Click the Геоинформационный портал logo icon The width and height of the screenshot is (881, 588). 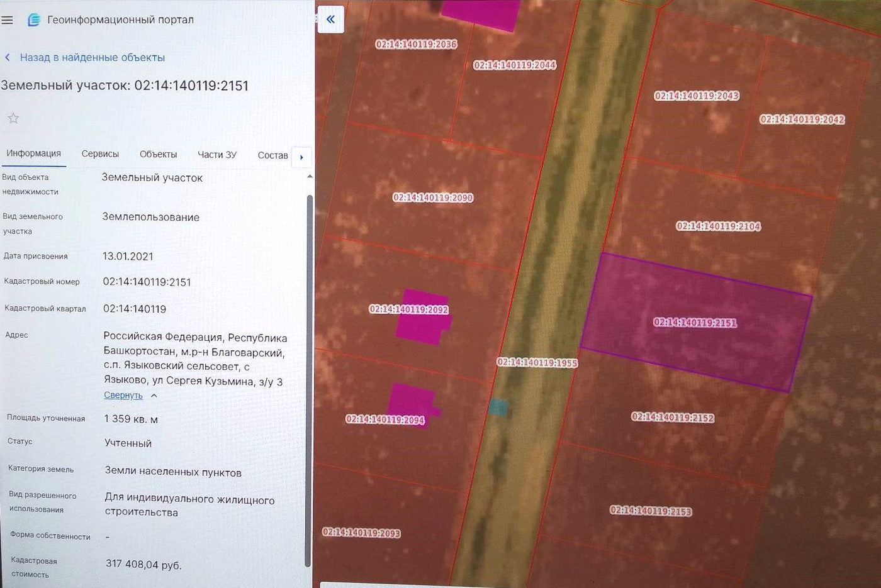[x=34, y=20]
